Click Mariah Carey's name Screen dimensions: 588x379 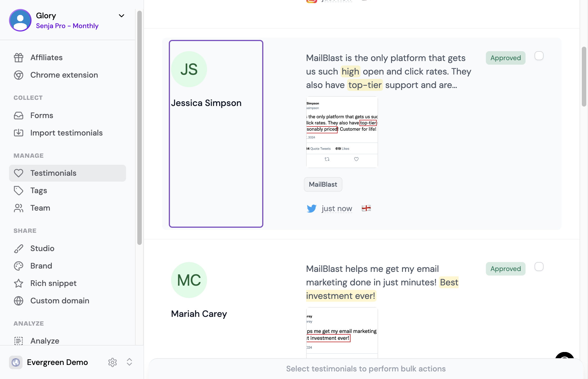(199, 314)
